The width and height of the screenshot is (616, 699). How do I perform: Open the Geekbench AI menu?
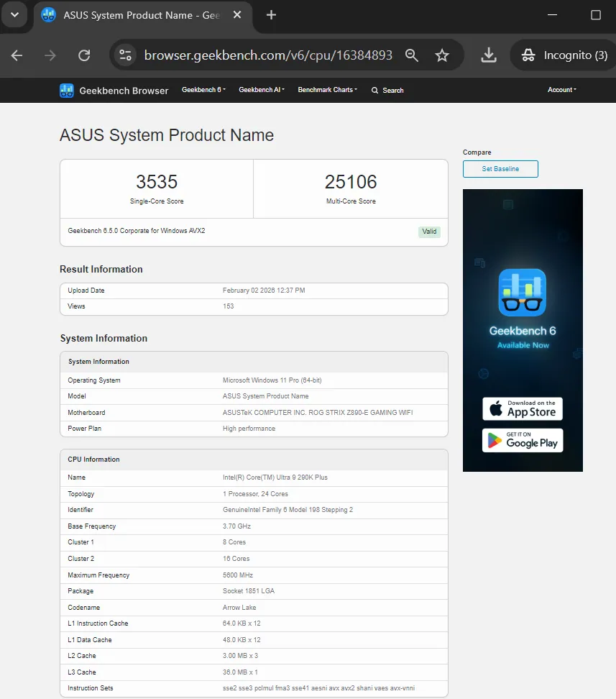[x=261, y=90]
